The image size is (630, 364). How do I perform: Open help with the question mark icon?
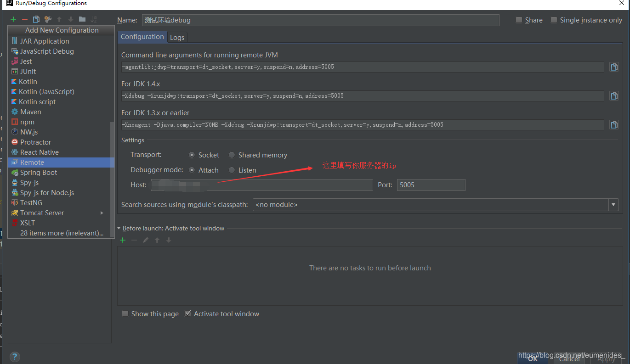pyautogui.click(x=15, y=357)
